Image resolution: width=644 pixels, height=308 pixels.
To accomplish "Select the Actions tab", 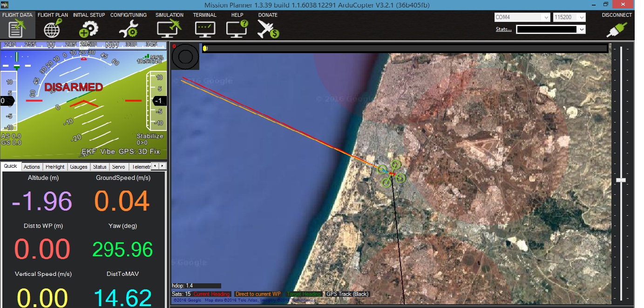I will click(32, 167).
